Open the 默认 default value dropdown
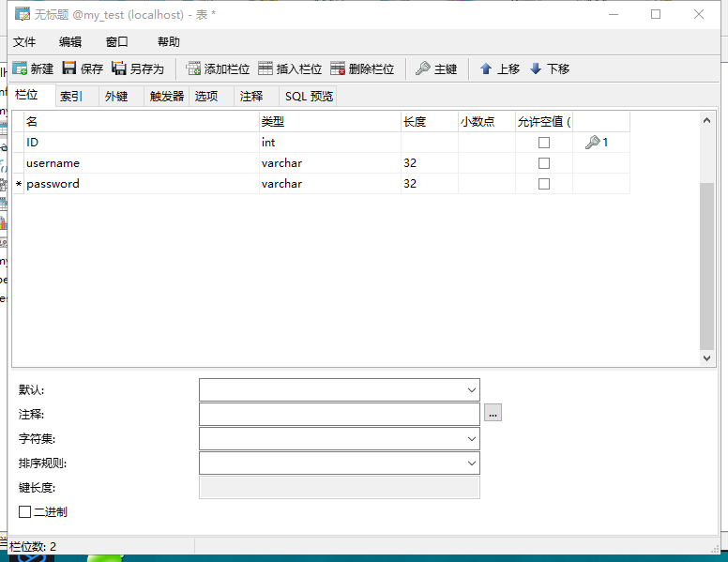The width and height of the screenshot is (728, 562). coord(471,390)
